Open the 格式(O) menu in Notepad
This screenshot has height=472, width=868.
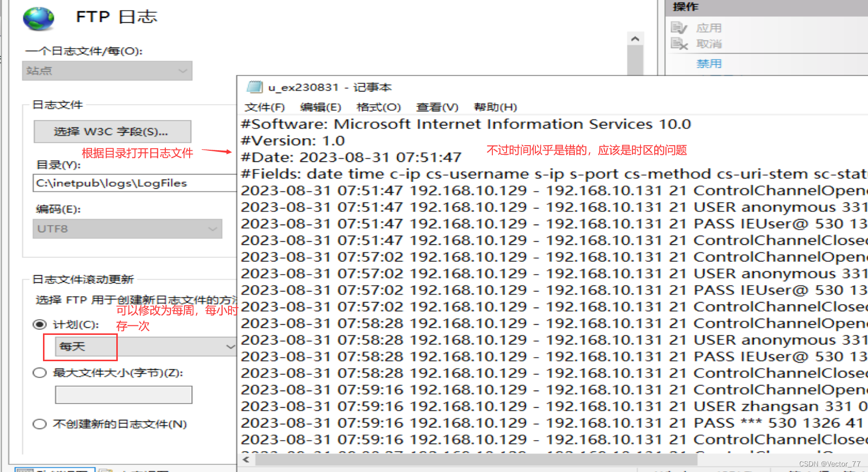click(378, 107)
